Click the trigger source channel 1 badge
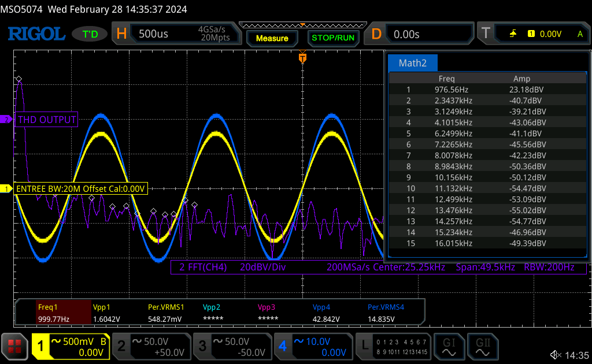 pos(531,34)
